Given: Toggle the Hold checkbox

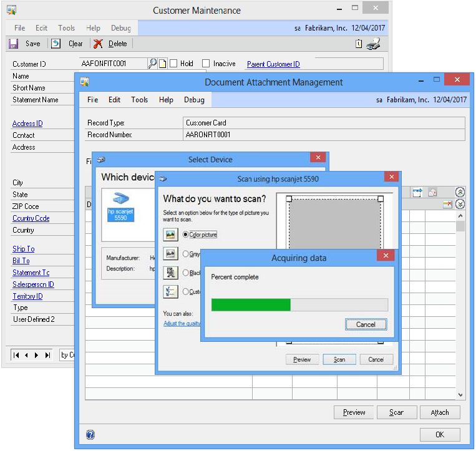Looking at the screenshot, I should point(173,64).
